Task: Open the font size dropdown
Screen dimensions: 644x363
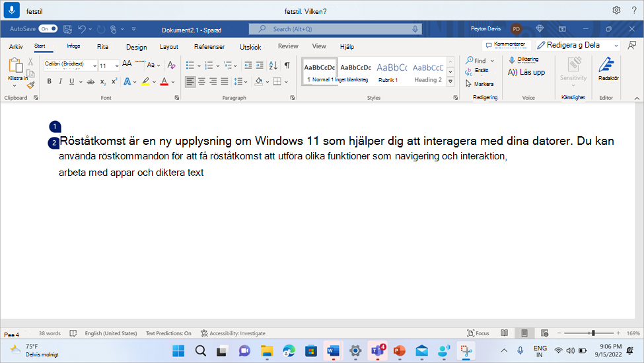Action: click(x=117, y=65)
